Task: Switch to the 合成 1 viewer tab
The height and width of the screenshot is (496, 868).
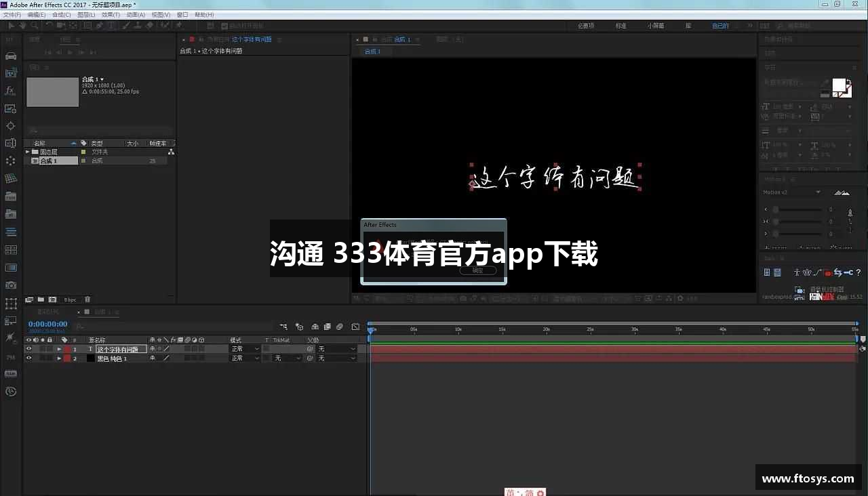Action: 373,51
